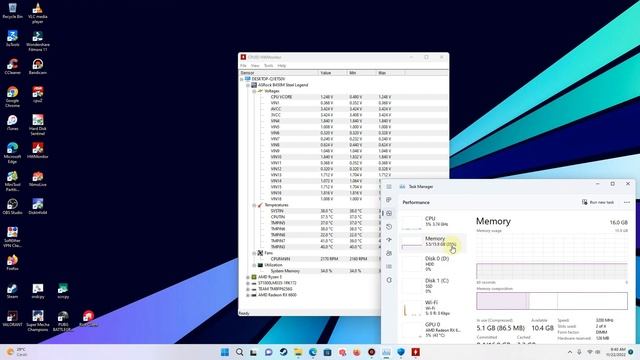The height and width of the screenshot is (360, 640).
Task: Select the CPU performance item in Task Manager
Action: tap(433, 222)
